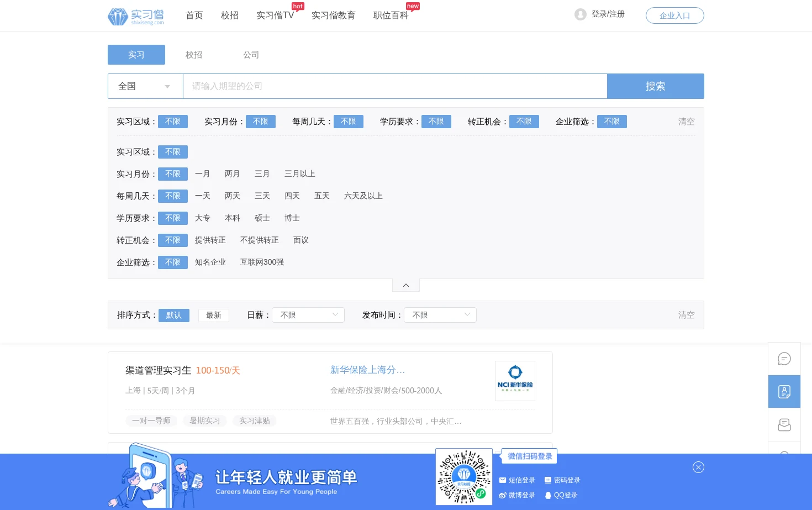Choose 密码登录 login option

coord(562,480)
